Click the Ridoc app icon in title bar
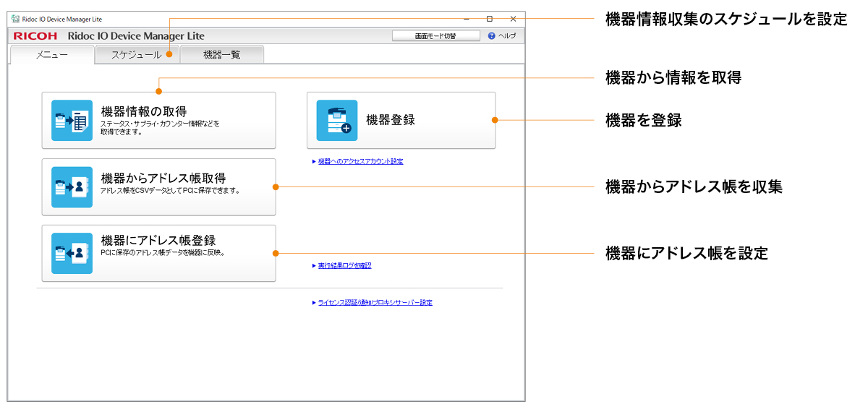 [15, 19]
